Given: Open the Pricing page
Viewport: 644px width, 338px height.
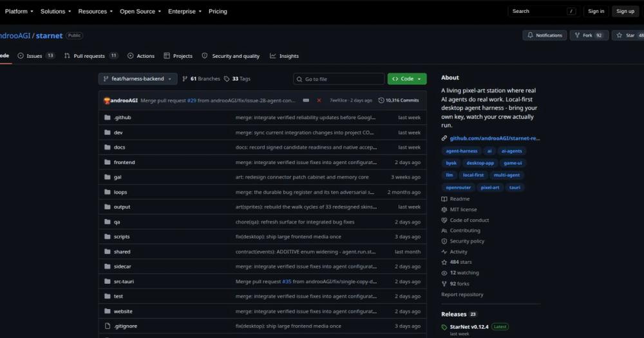Looking at the screenshot, I should click(x=218, y=12).
